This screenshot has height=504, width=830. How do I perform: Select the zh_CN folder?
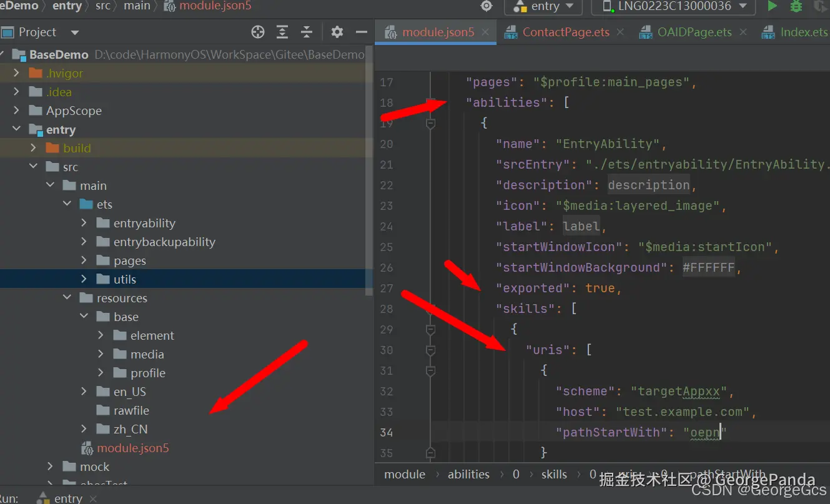pos(130,429)
